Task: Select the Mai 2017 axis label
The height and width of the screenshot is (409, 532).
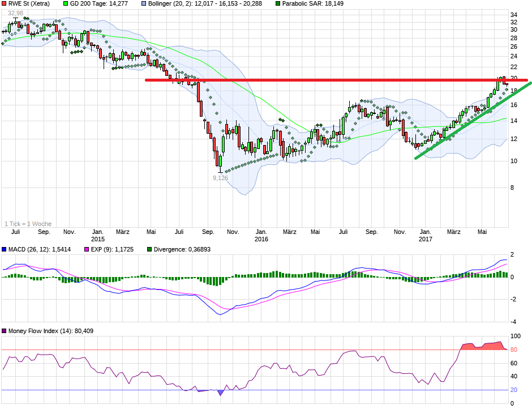Action: click(482, 232)
